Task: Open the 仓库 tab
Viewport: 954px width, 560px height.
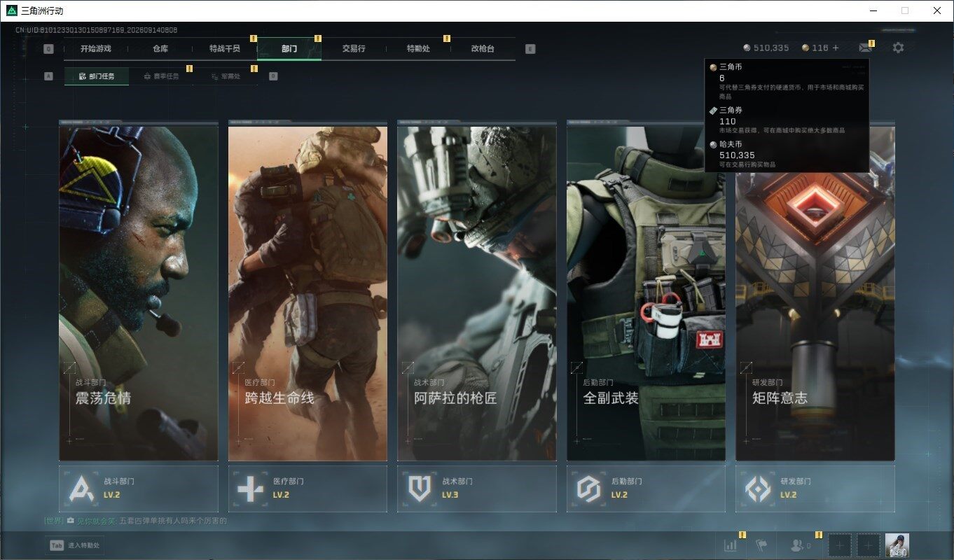Action: [x=160, y=49]
